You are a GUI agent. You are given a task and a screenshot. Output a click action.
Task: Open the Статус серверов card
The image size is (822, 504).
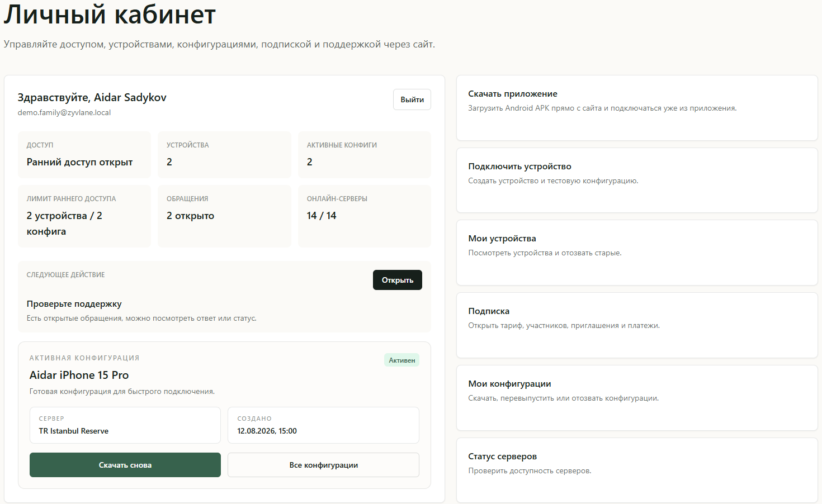point(637,470)
